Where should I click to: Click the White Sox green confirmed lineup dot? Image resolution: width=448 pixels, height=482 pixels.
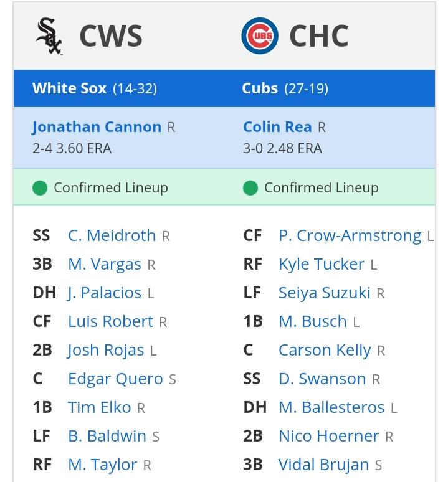pos(40,188)
